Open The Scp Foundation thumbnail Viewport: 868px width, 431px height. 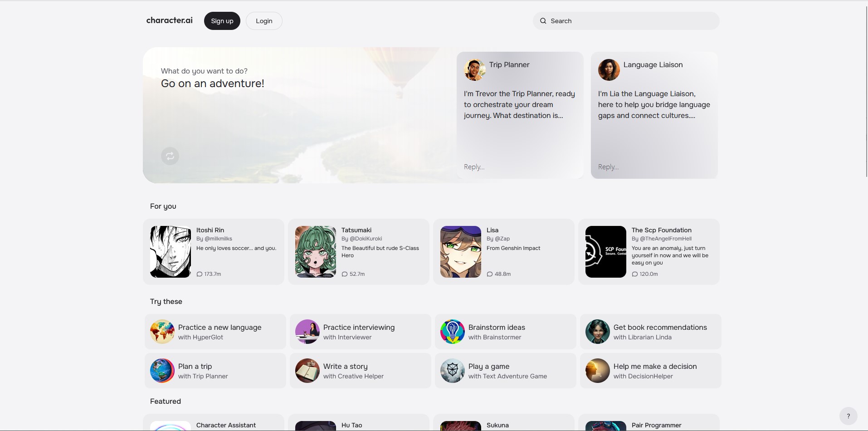coord(606,252)
